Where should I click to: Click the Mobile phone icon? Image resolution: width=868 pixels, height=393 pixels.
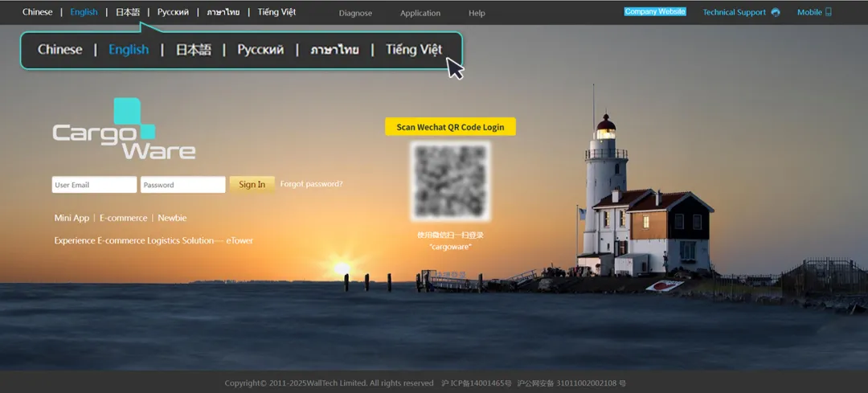point(829,12)
